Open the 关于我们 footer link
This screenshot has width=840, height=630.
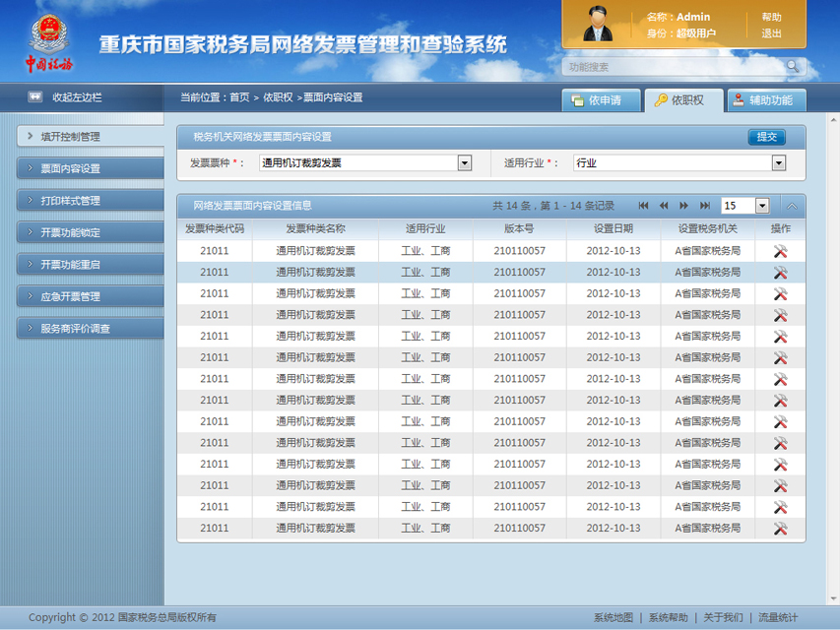point(723,617)
